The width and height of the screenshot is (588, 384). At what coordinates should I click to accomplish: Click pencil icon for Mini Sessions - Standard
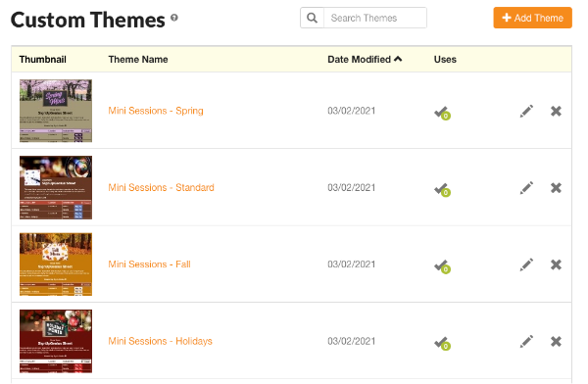point(526,188)
